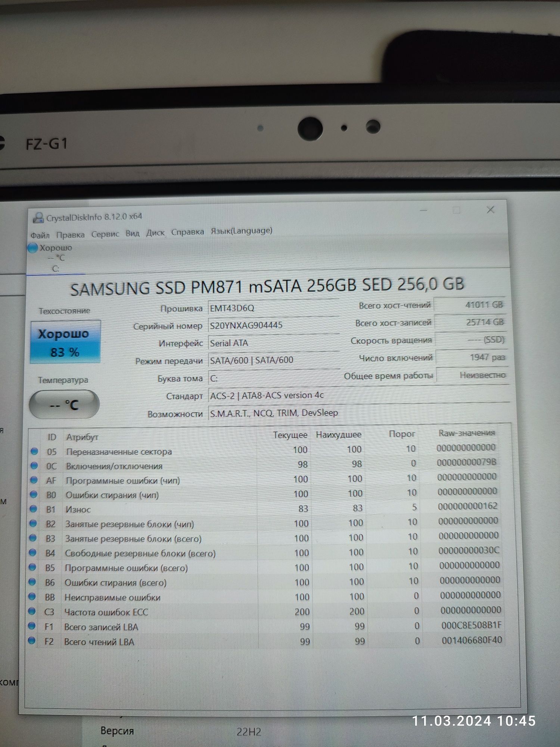Click raw value 00000000079B
This screenshot has width=560, height=747.
pos(467,462)
